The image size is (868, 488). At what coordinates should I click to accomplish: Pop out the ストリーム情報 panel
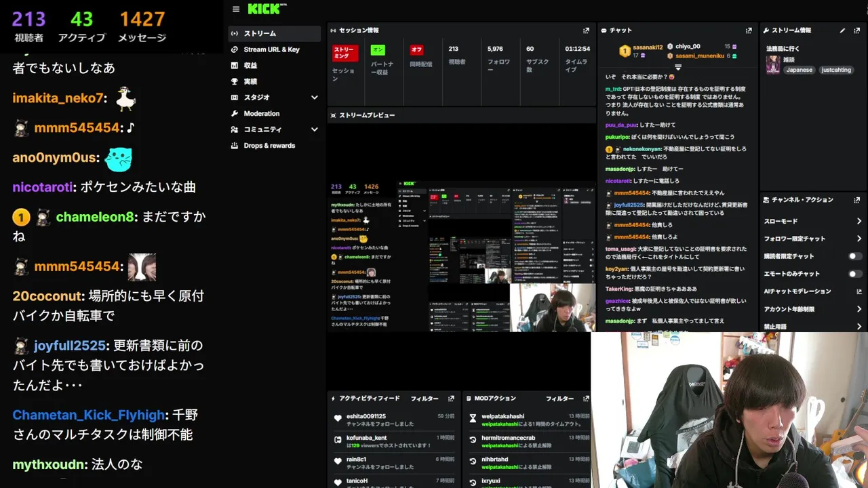coord(857,30)
